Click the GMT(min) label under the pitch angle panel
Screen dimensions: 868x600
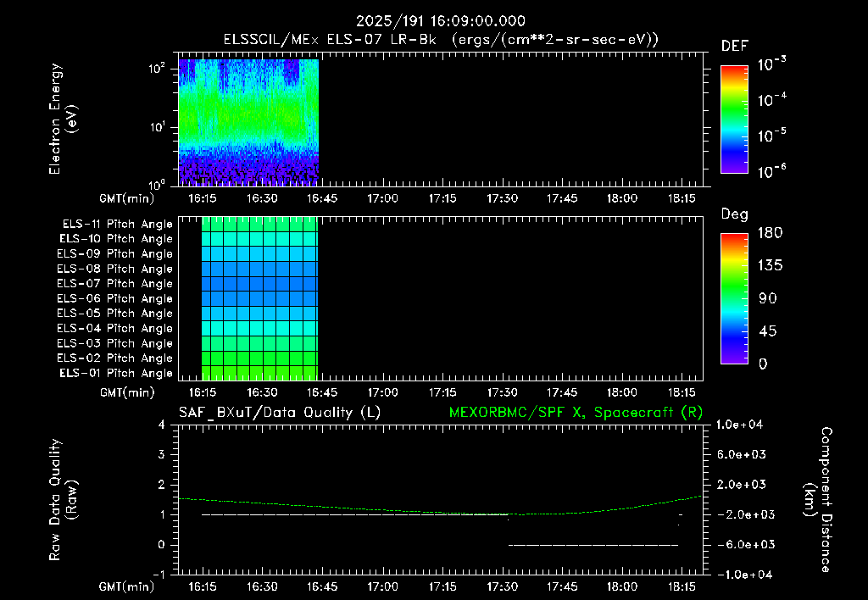[x=127, y=393]
